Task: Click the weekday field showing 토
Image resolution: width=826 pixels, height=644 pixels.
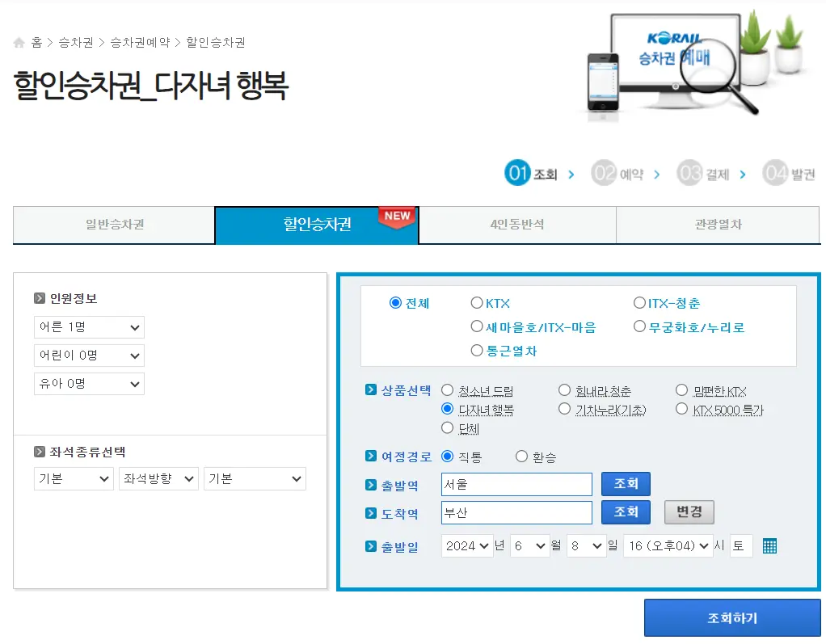Action: coord(741,546)
